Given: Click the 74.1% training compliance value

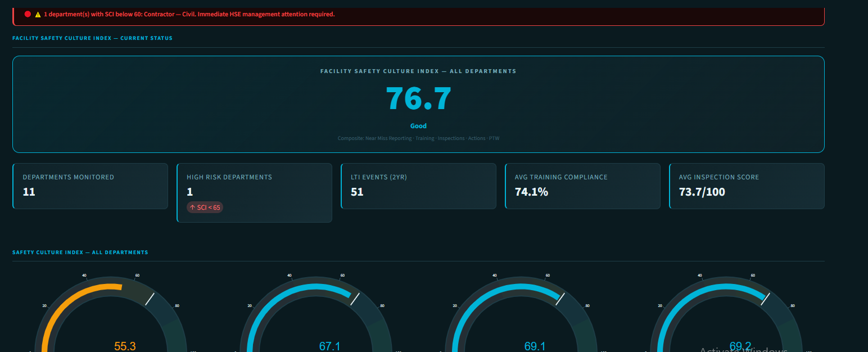Looking at the screenshot, I should coord(531,192).
